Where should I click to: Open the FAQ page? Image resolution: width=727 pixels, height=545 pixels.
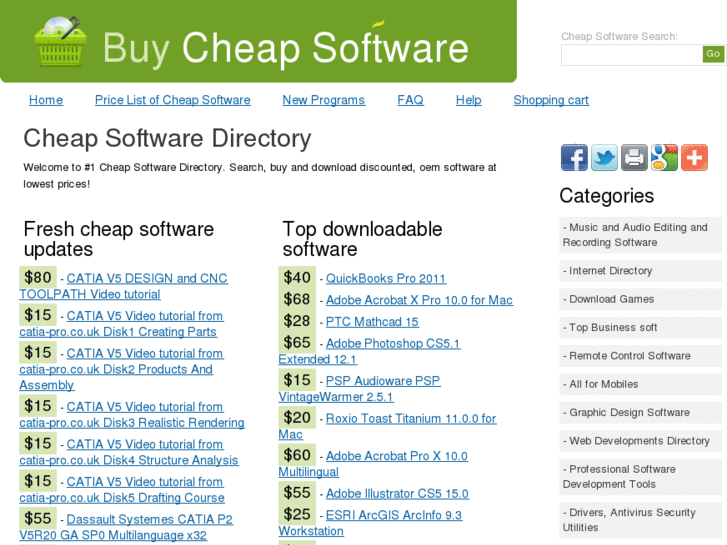coord(410,100)
